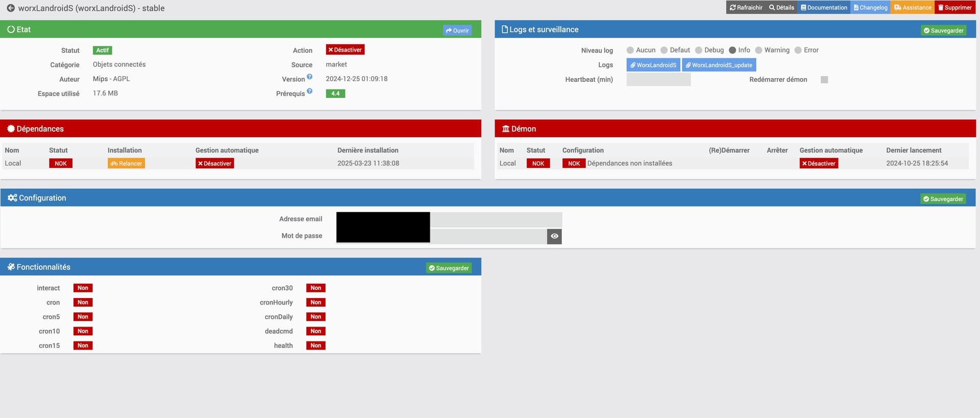
Task: Click the Assistance button
Action: (913, 8)
